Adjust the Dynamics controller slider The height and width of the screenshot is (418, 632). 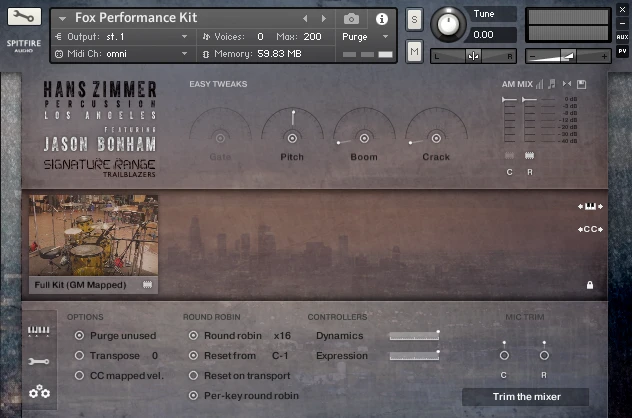[x=413, y=336]
